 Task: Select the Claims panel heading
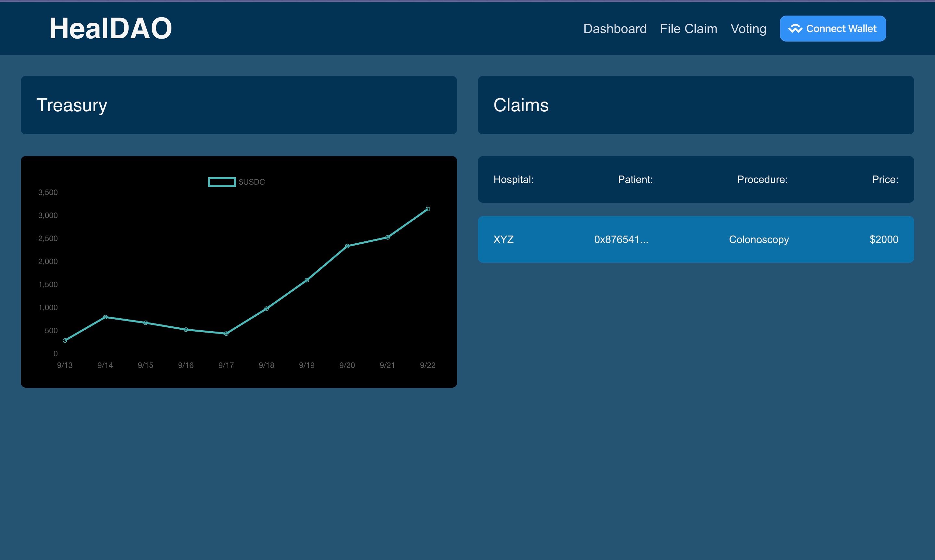pyautogui.click(x=520, y=105)
